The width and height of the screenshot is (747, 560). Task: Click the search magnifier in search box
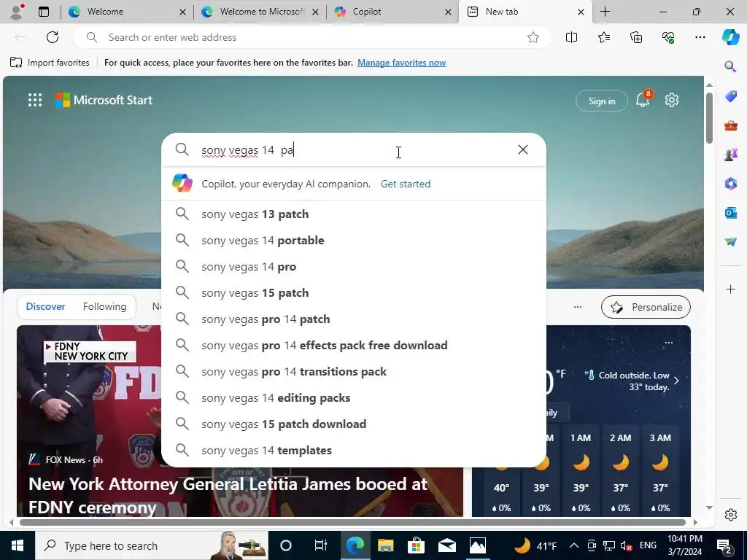pos(182,149)
